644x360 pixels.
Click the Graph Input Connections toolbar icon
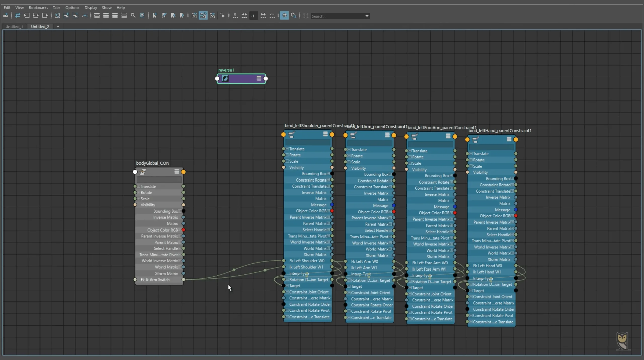(x=27, y=16)
